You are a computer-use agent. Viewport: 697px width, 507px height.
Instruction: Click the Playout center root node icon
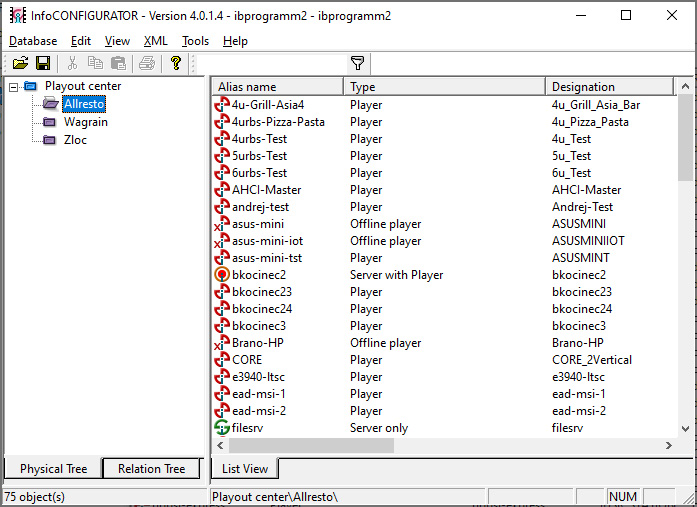coord(31,86)
